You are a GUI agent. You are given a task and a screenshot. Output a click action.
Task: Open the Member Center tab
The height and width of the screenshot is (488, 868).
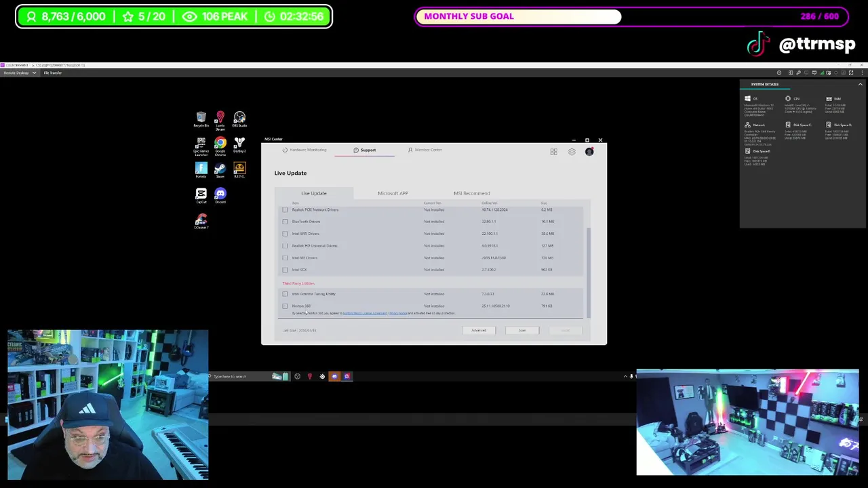point(425,150)
